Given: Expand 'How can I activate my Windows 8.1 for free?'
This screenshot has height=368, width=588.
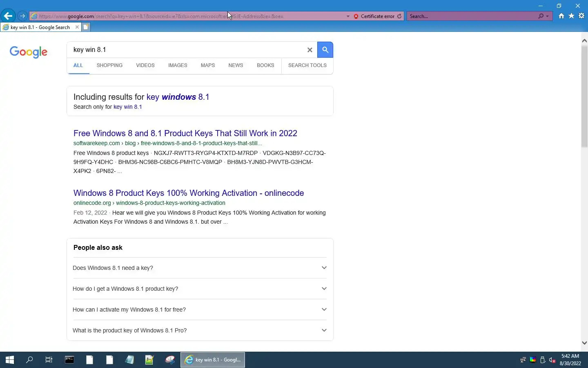Looking at the screenshot, I should pyautogui.click(x=200, y=310).
